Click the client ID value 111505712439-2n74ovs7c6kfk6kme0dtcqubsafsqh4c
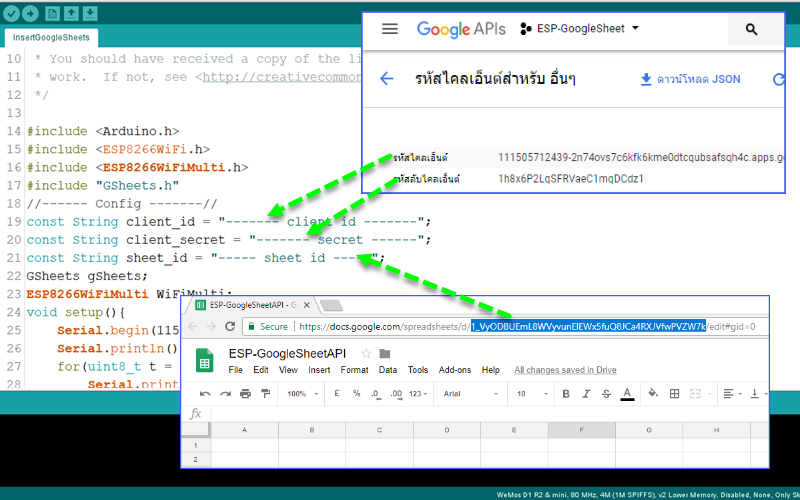Screen dimensions: 800x500 coord(641,158)
